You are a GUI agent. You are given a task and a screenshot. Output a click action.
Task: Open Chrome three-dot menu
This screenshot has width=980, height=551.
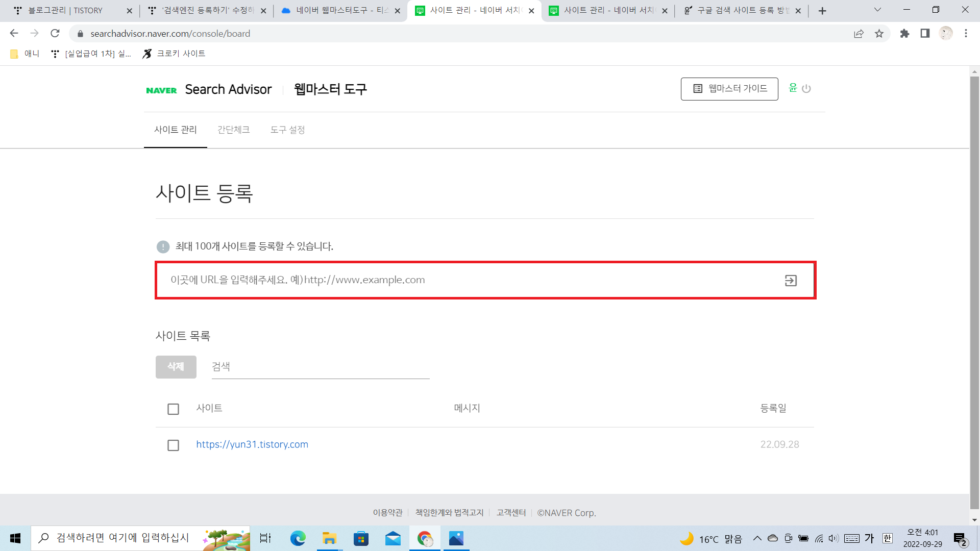pyautogui.click(x=966, y=34)
